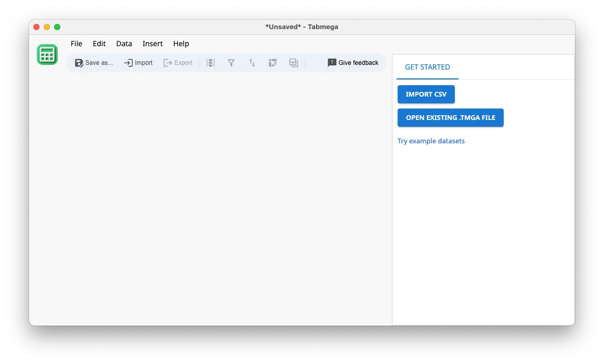This screenshot has width=604, height=364.
Task: Click the pivot/transform icon in the toolbar
Action: tap(272, 62)
